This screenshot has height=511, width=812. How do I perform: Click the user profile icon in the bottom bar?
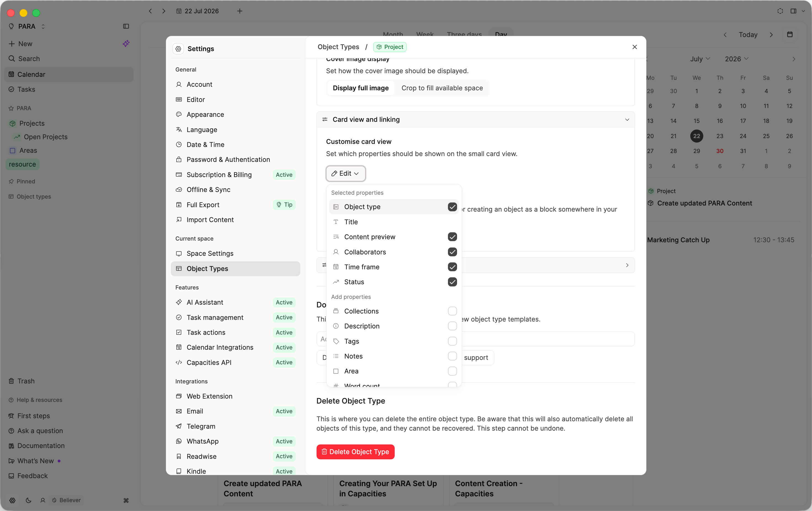pyautogui.click(x=43, y=500)
